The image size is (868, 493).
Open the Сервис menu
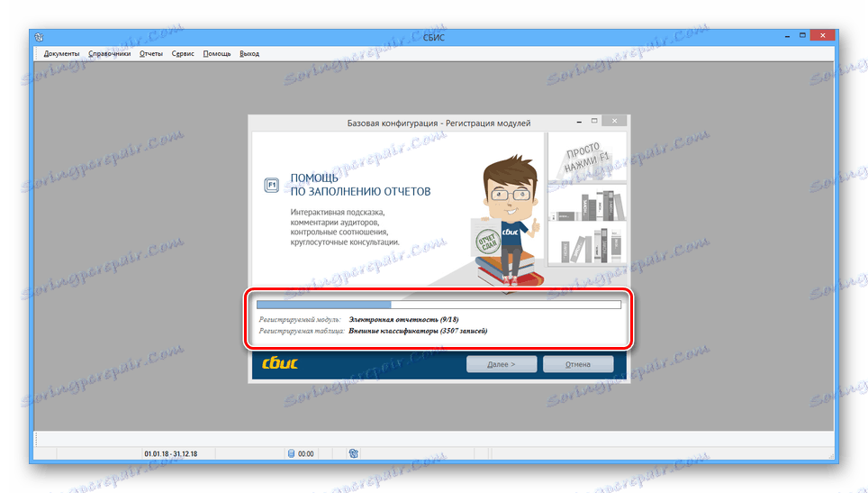[183, 54]
